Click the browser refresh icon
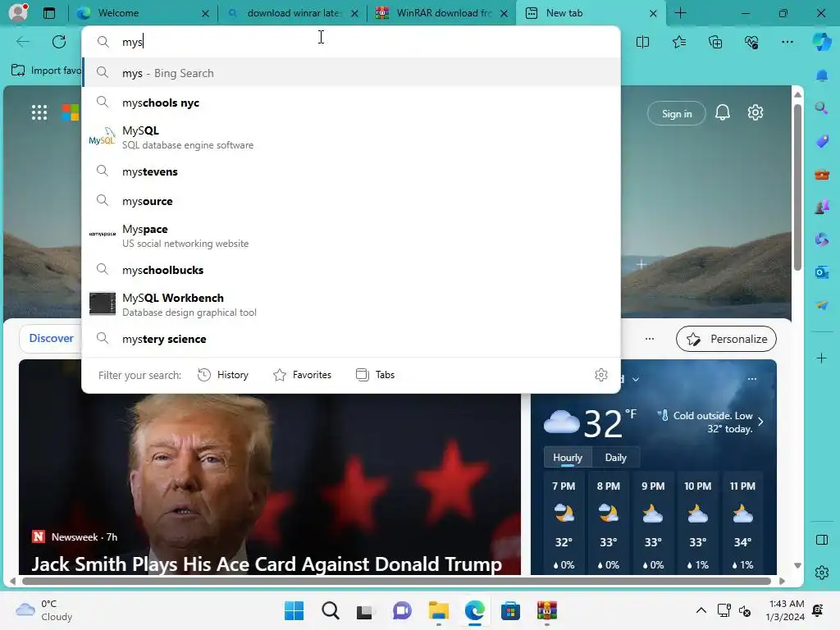This screenshot has width=840, height=630. point(59,42)
